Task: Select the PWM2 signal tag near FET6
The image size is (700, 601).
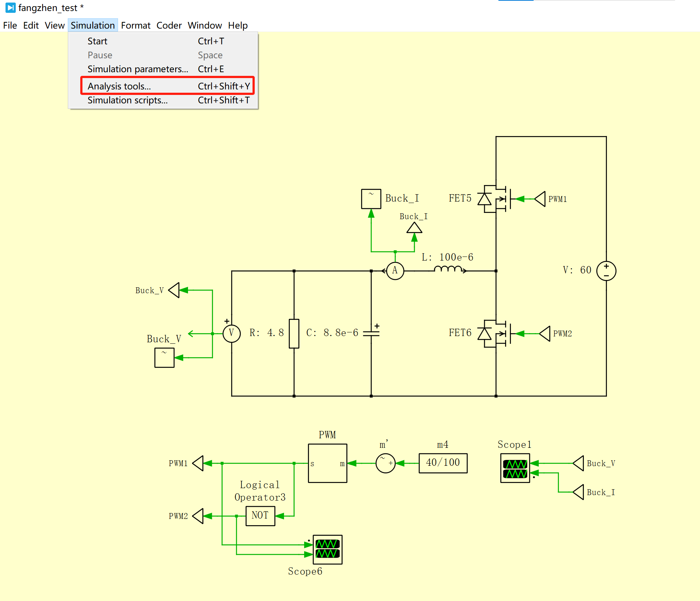Action: (x=545, y=333)
